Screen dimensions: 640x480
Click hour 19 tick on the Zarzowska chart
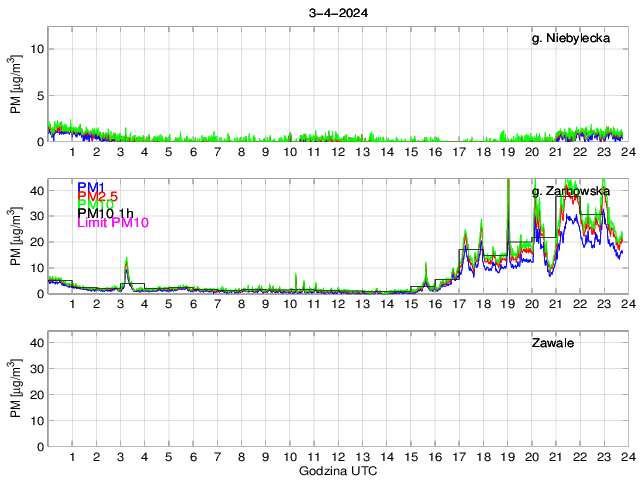pyautogui.click(x=507, y=305)
